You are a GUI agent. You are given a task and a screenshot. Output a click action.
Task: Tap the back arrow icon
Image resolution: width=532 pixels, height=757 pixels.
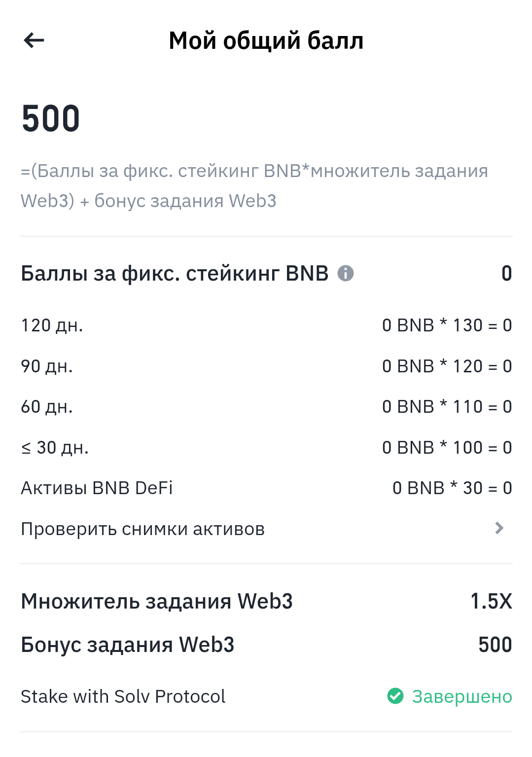click(34, 40)
